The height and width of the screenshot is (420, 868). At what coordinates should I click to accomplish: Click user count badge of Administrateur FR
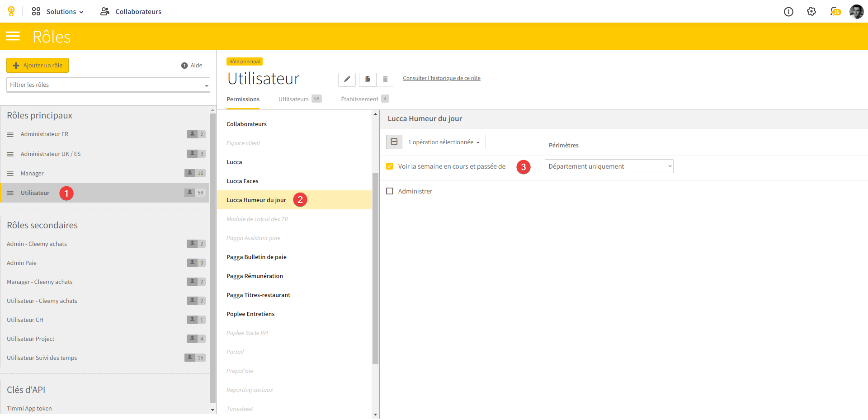pyautogui.click(x=196, y=134)
